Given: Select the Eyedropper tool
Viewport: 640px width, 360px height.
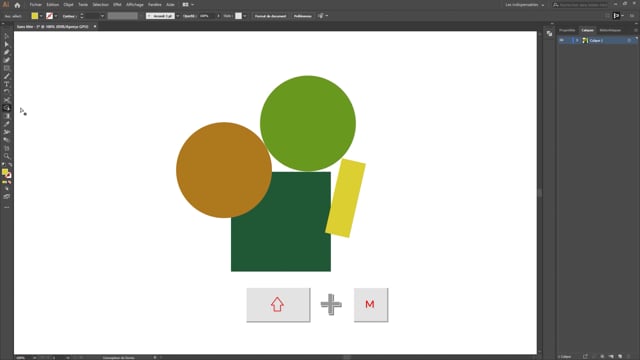Looking at the screenshot, I should coord(7,124).
